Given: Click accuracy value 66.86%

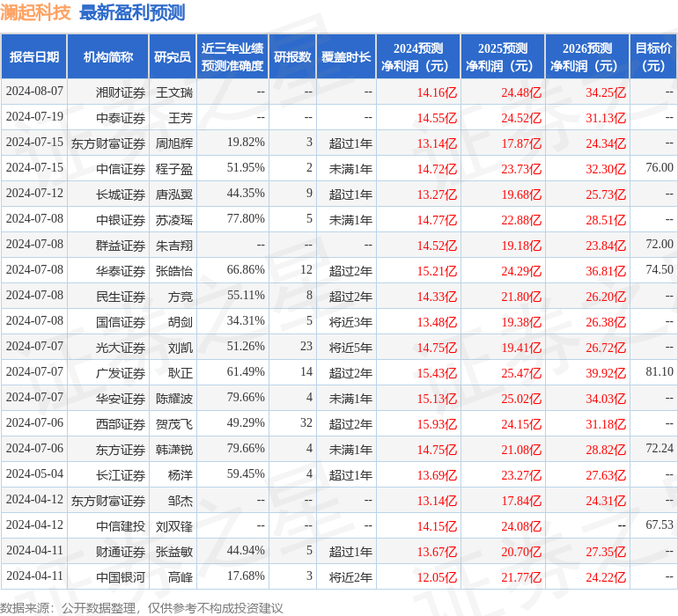Looking at the screenshot, I should pos(246,270).
